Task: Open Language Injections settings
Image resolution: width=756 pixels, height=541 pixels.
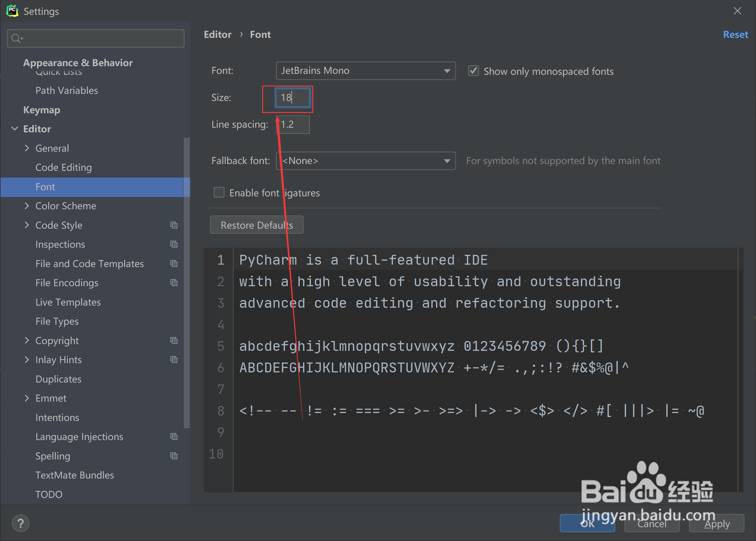Action: [79, 437]
